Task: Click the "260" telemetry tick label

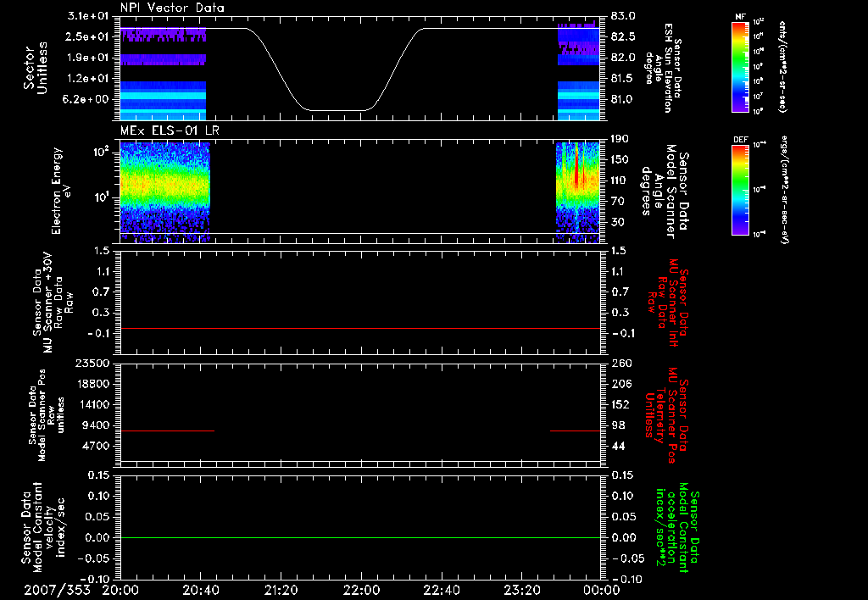Action: tap(620, 363)
